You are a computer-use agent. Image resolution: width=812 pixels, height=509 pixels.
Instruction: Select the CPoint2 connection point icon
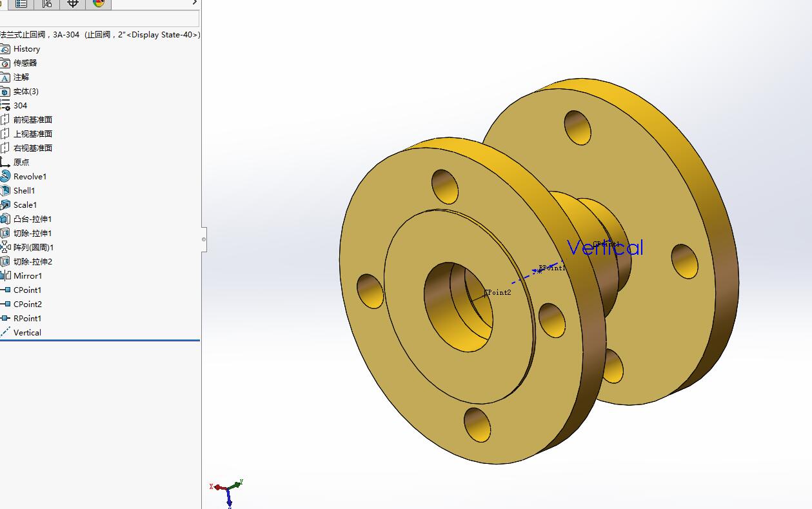5,304
